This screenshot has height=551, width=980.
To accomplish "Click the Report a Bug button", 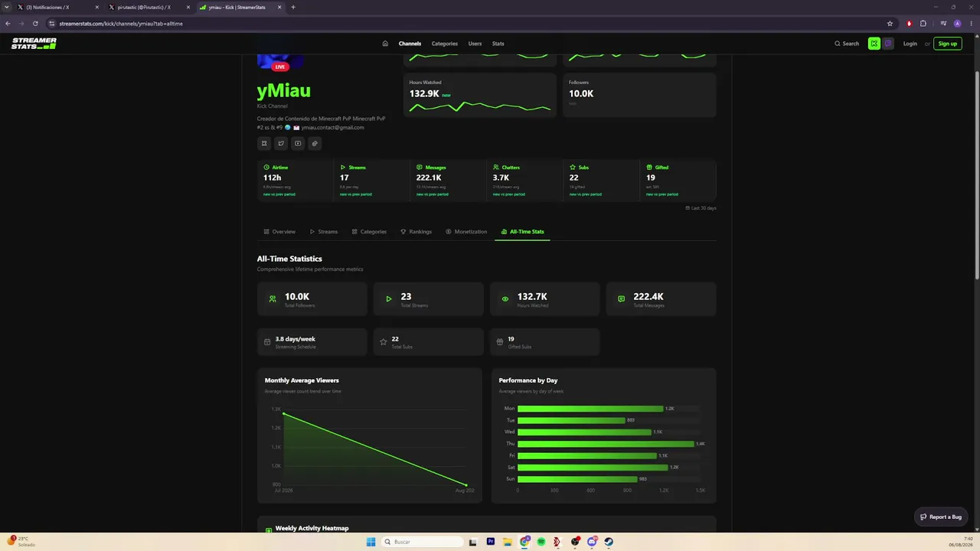I will point(941,517).
